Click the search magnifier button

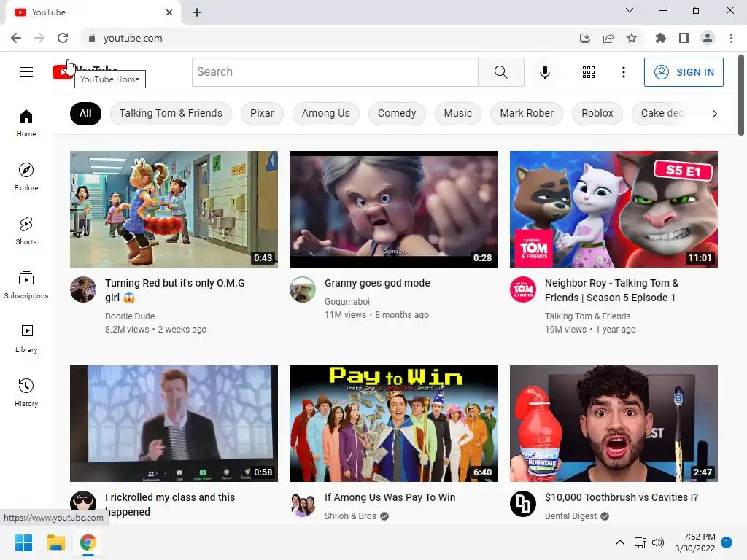tap(500, 72)
